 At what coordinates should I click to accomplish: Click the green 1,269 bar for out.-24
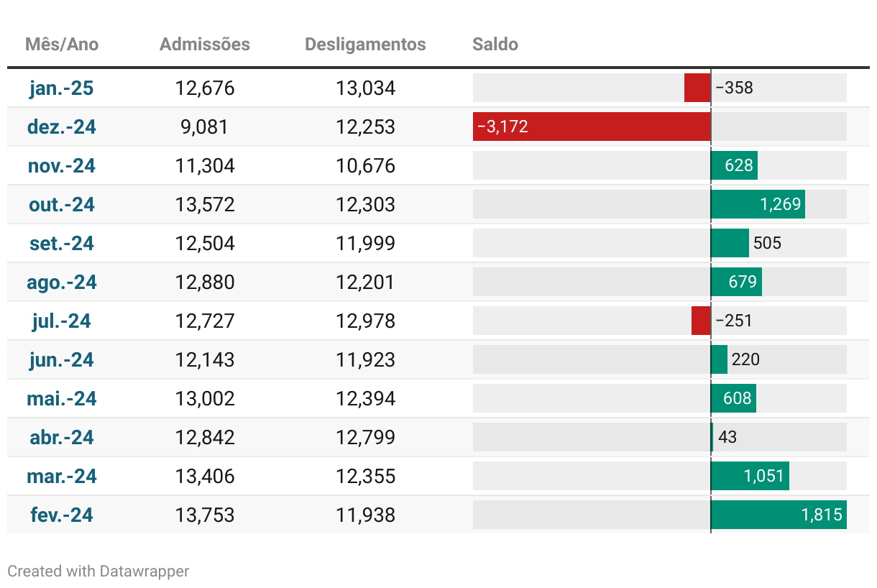(758, 205)
